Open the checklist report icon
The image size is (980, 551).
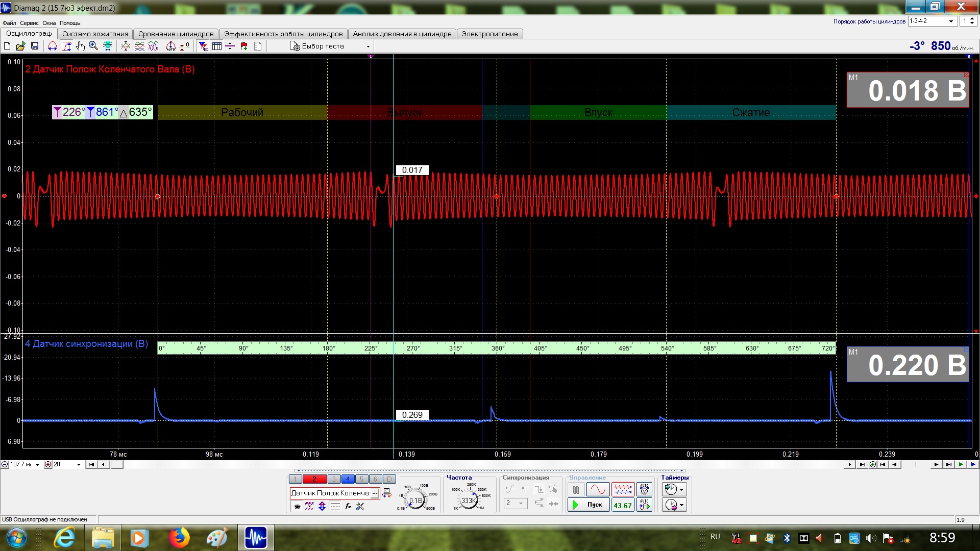[258, 46]
